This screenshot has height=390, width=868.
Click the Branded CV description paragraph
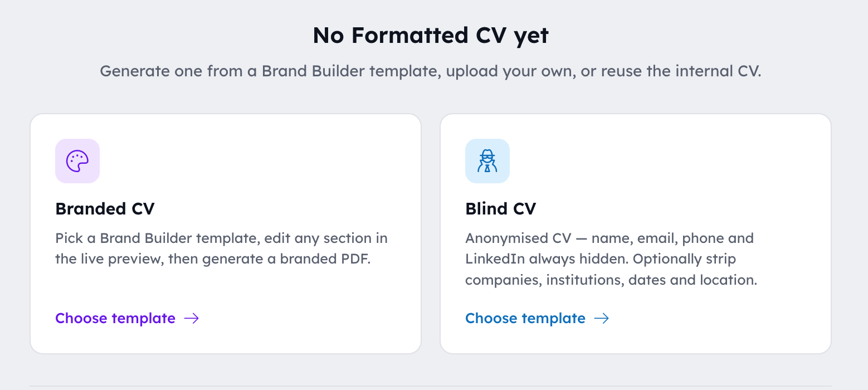point(221,248)
